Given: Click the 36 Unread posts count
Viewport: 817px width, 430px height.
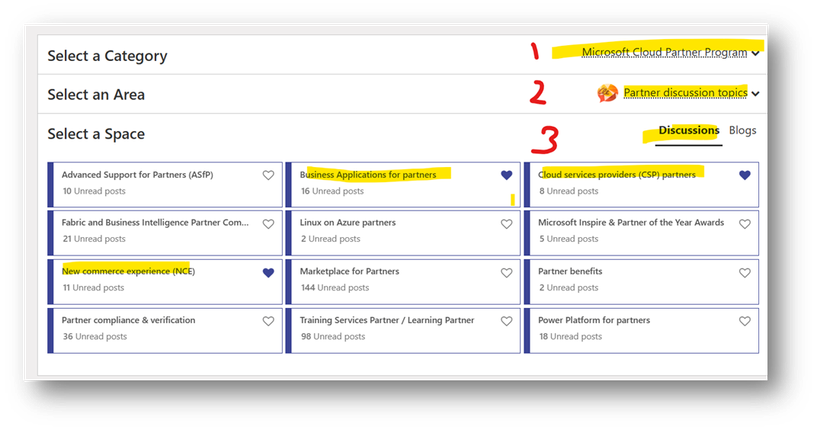Looking at the screenshot, I should pyautogui.click(x=95, y=337).
